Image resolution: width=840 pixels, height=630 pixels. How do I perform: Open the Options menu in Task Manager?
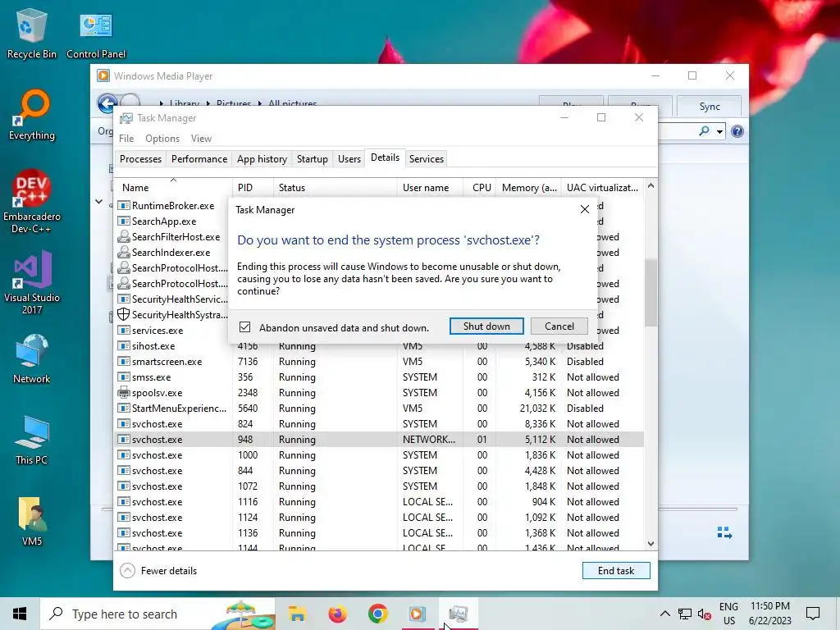click(x=162, y=138)
